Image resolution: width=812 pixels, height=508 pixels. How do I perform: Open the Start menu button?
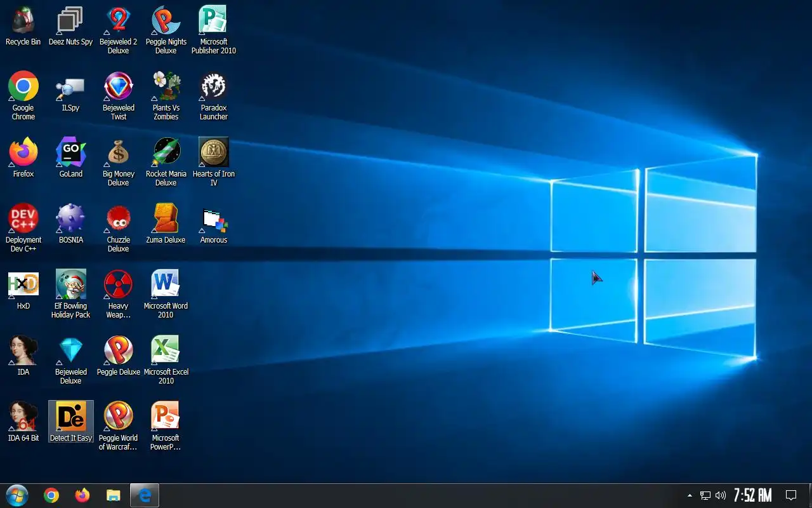tap(17, 495)
